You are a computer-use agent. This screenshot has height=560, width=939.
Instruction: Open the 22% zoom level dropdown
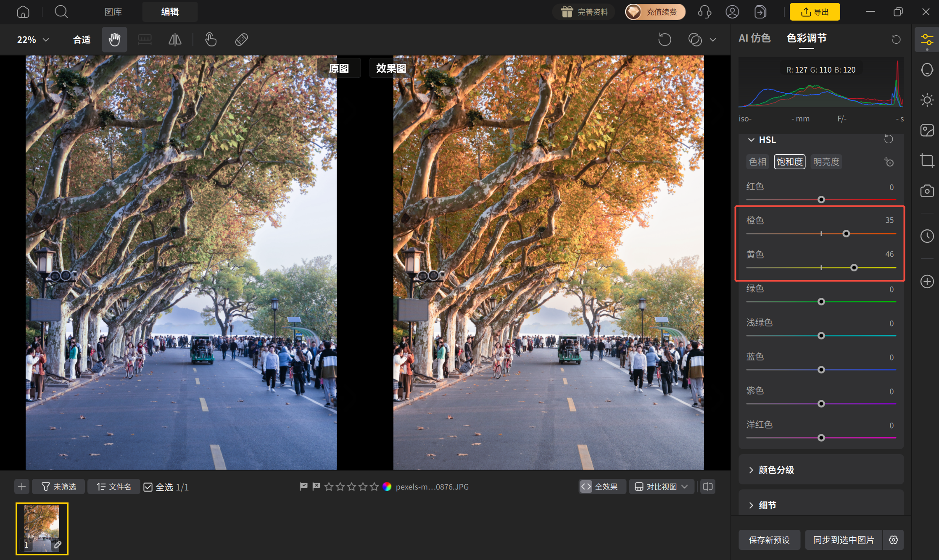[x=33, y=39]
